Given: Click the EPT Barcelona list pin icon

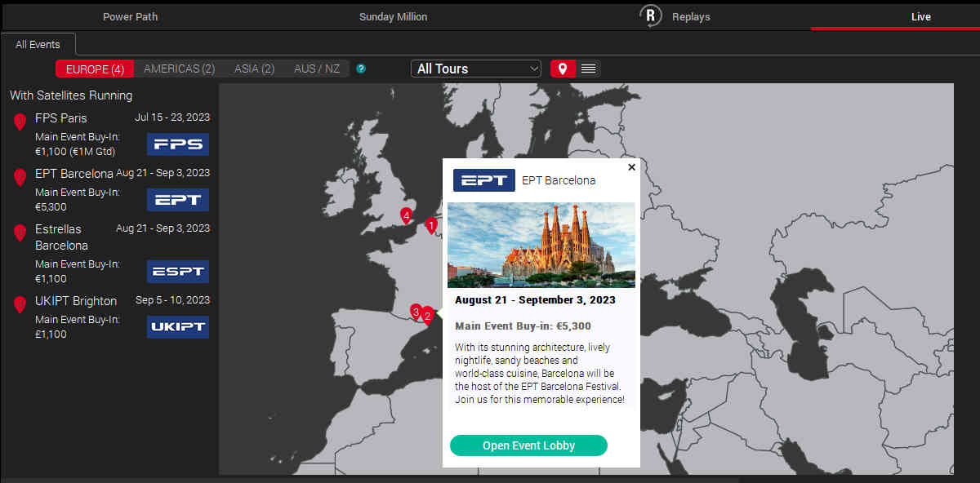Looking at the screenshot, I should (20, 178).
